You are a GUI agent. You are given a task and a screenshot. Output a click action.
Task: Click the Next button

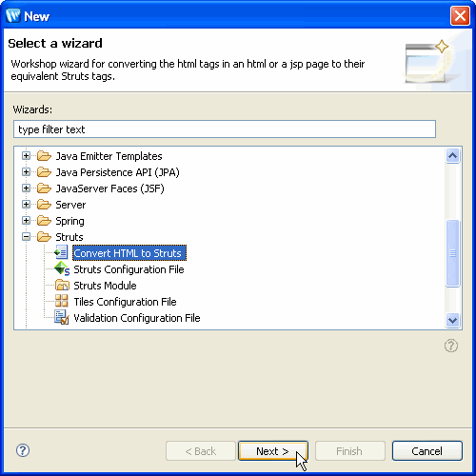click(273, 450)
